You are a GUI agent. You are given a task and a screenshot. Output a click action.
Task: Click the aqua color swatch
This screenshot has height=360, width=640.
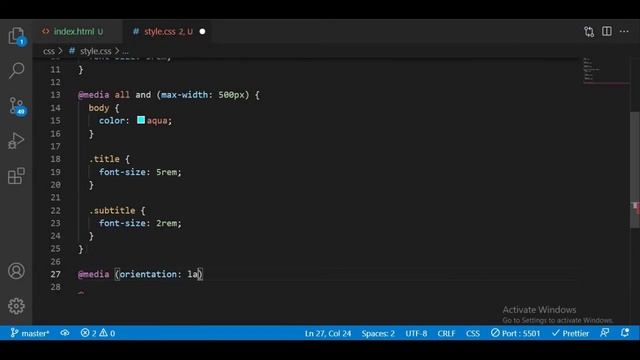tap(141, 120)
